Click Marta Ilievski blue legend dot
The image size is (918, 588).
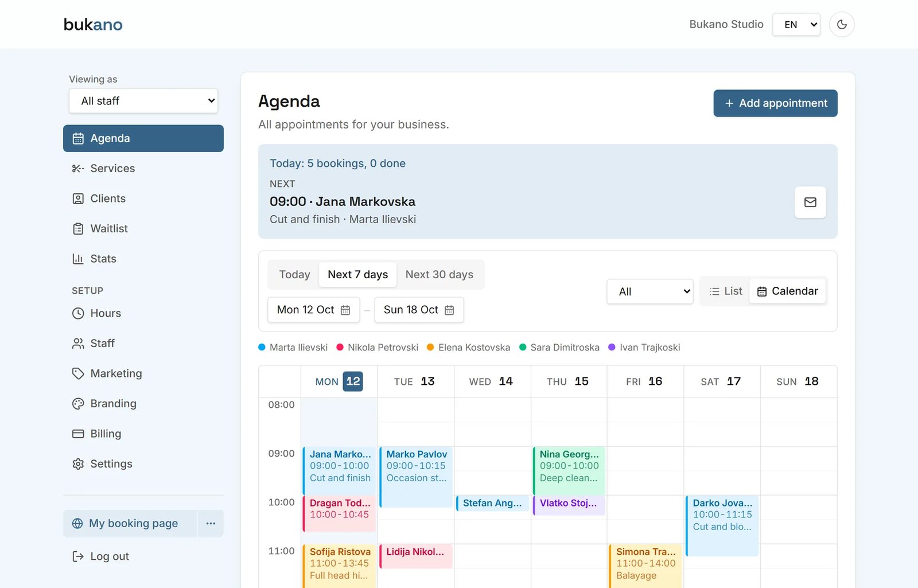(x=262, y=347)
